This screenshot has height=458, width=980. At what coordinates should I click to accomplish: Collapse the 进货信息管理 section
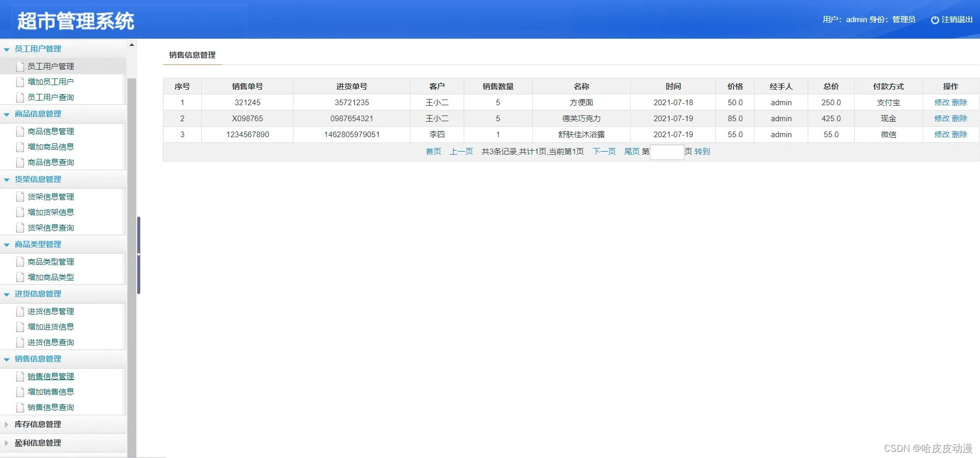point(7,295)
